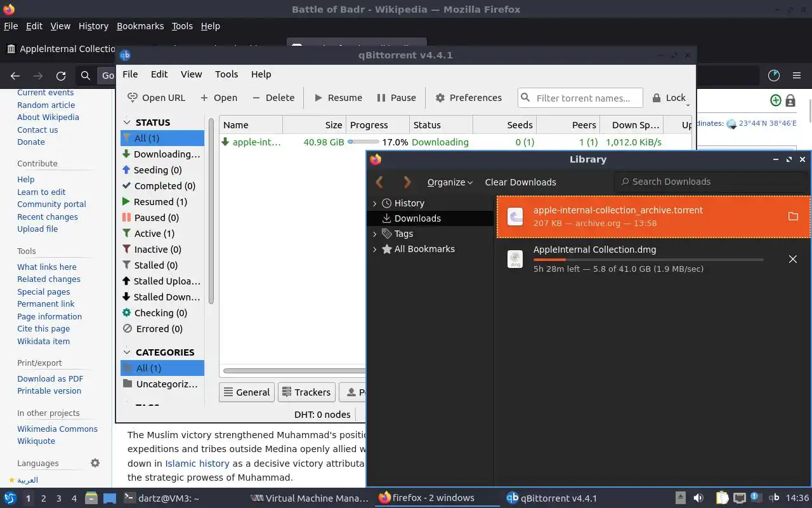Open Firefox History menu

pyautogui.click(x=93, y=26)
